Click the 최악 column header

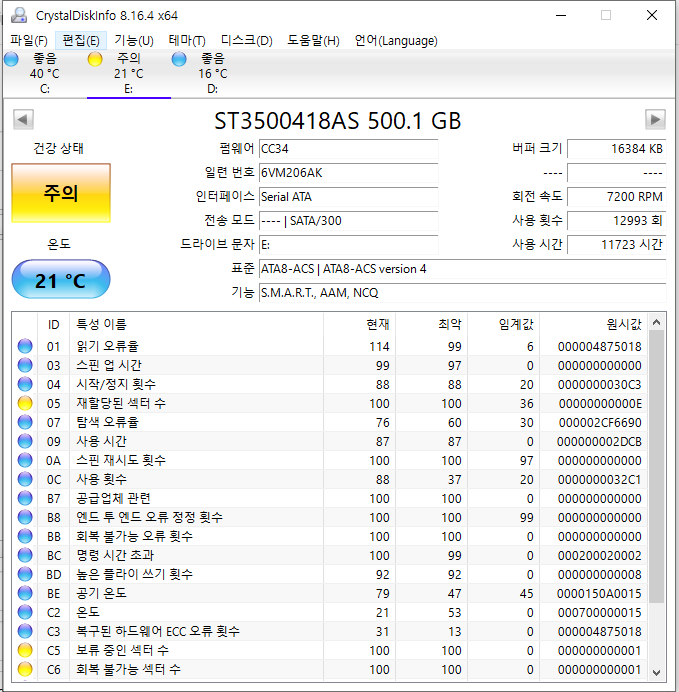click(431, 324)
